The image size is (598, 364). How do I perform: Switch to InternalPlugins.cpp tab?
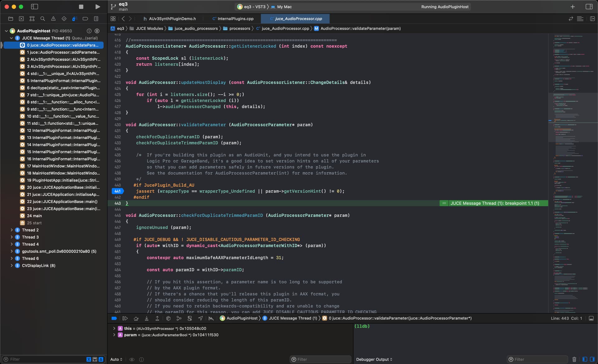point(235,19)
